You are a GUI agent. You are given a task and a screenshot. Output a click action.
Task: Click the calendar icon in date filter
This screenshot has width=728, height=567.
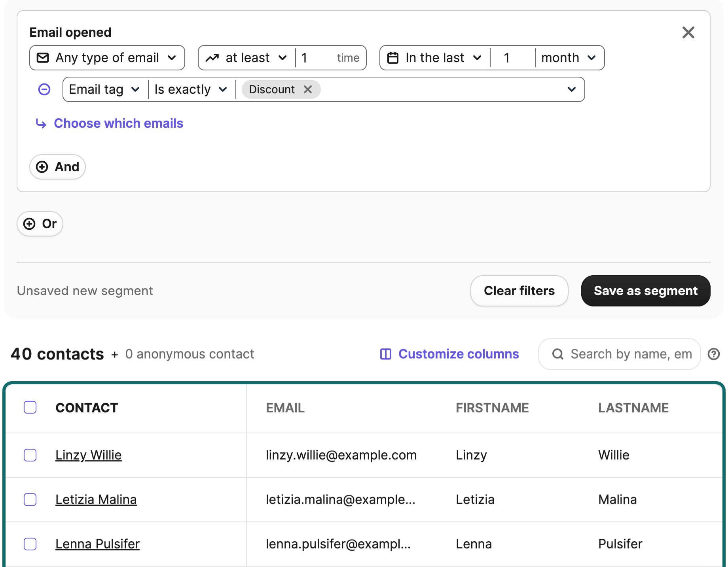(x=392, y=58)
